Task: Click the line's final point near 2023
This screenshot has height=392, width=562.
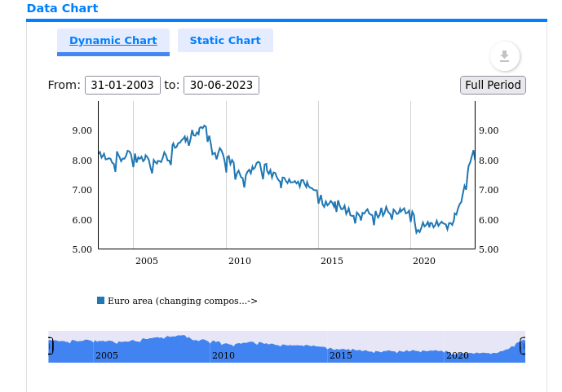Action: [x=473, y=151]
